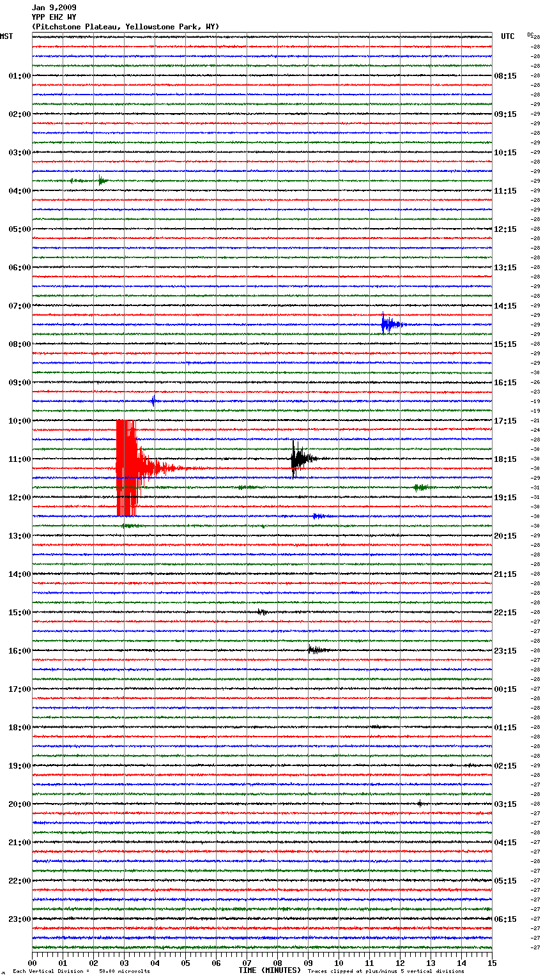
Task: Click the Each Vertical Division 50.00 microvolts note
Action: [x=81, y=971]
